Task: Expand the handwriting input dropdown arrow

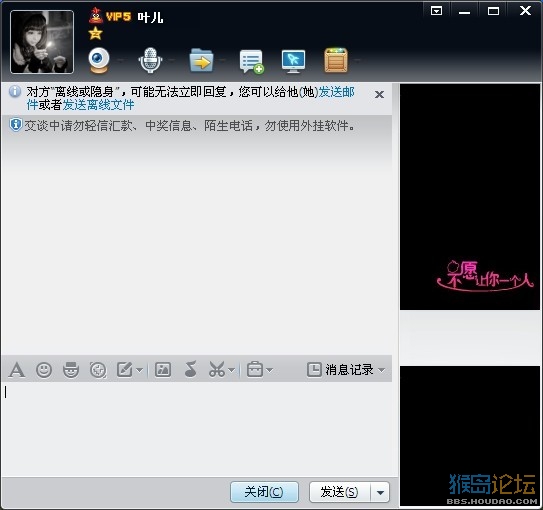Action: (139, 370)
